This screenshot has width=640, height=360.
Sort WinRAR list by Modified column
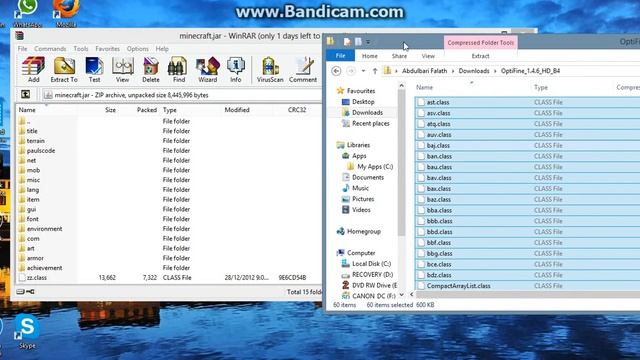pyautogui.click(x=237, y=110)
